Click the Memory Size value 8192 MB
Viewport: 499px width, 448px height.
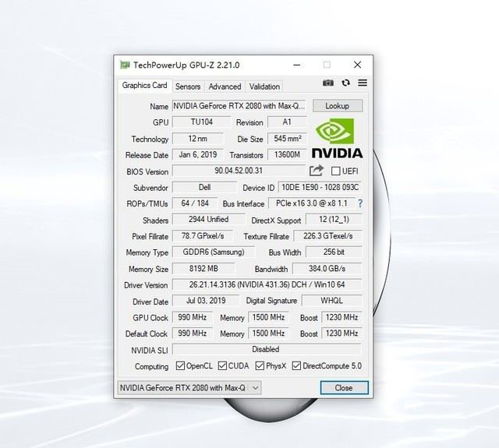(x=203, y=269)
